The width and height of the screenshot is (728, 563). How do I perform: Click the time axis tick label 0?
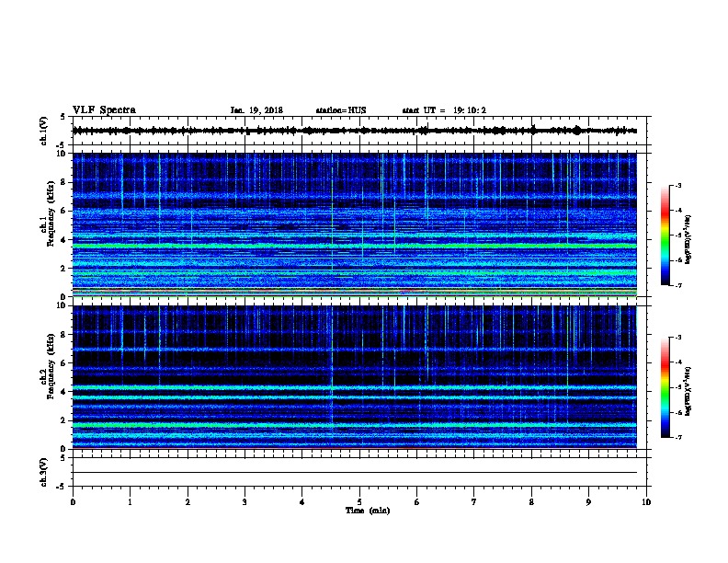click(73, 502)
